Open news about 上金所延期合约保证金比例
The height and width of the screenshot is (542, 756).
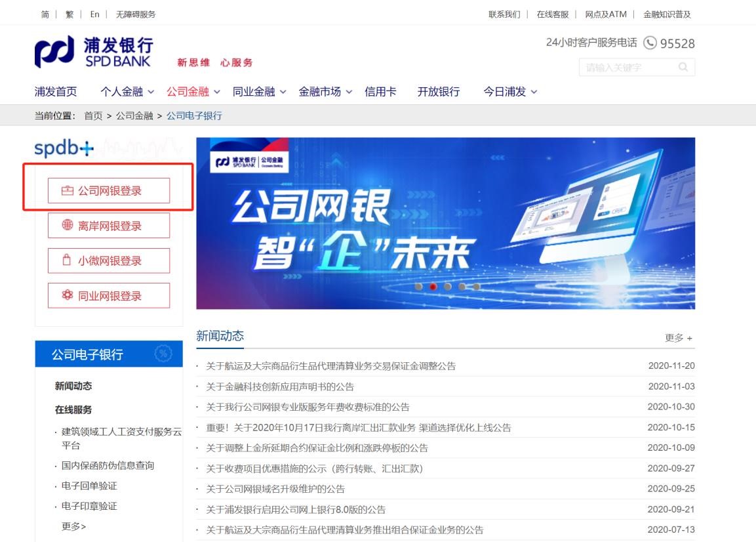point(317,448)
